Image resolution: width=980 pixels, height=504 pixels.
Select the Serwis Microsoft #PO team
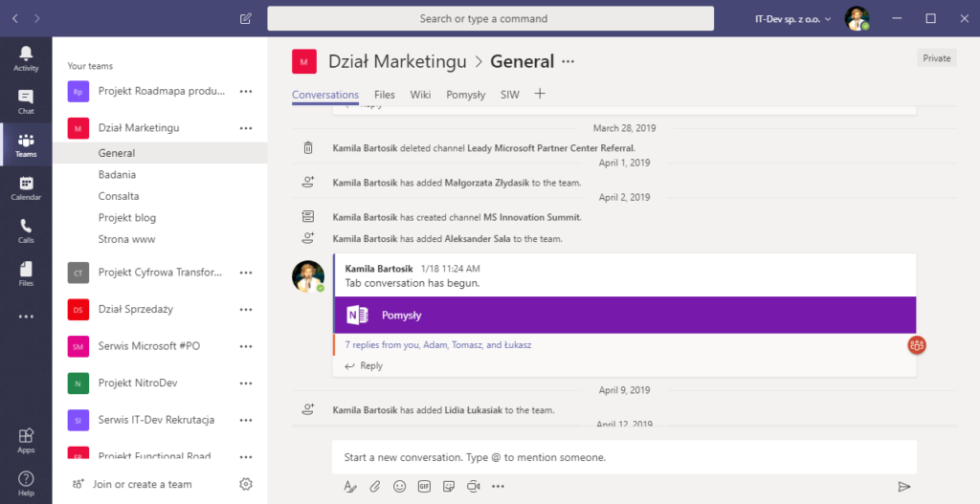point(148,346)
